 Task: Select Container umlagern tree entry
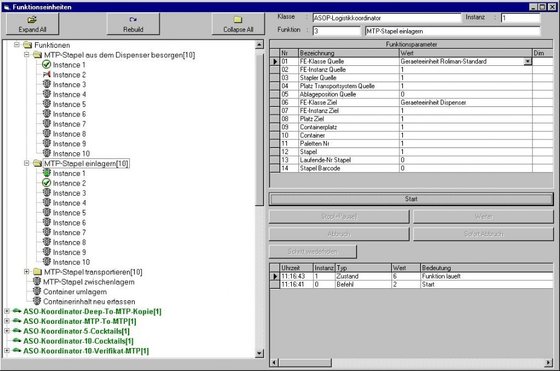(75, 292)
